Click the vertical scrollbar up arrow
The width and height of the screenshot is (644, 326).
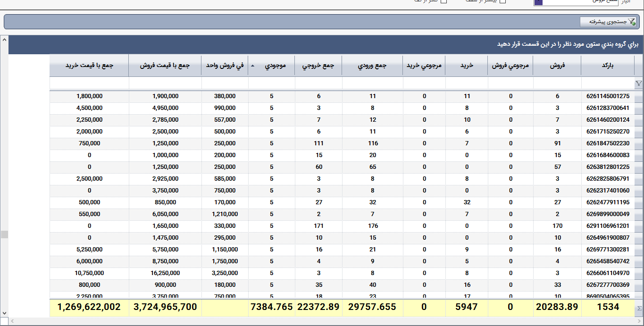point(4,40)
